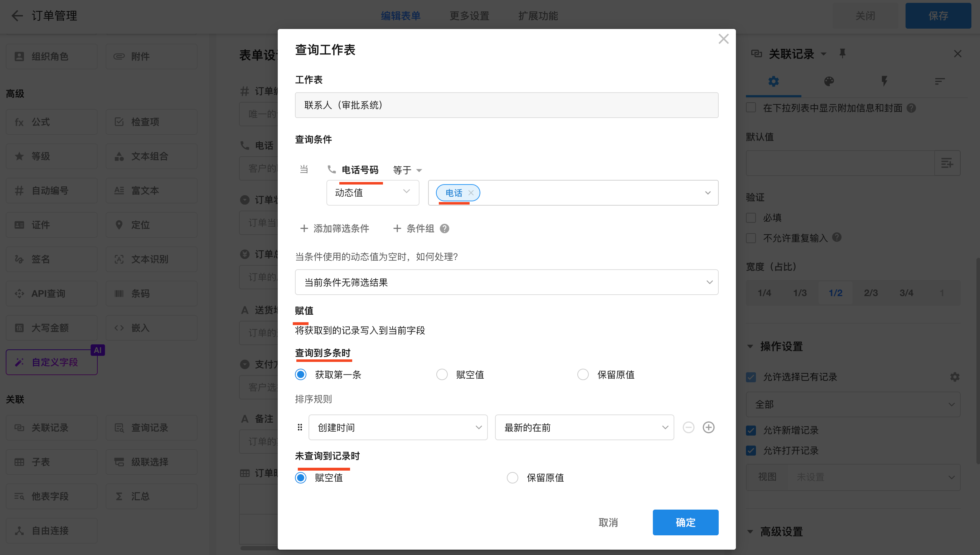
Task: Select the 保留原值 radio under 查询到多条时
Action: (x=583, y=375)
